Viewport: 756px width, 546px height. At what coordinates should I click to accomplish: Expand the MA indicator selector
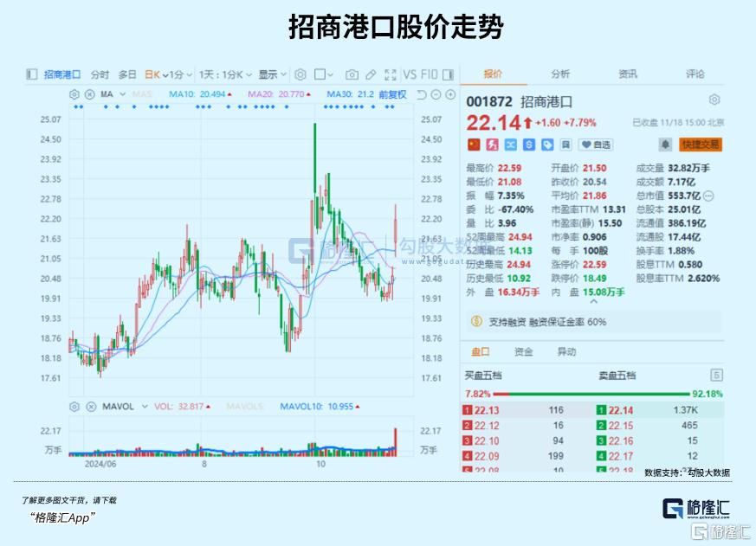click(122, 94)
